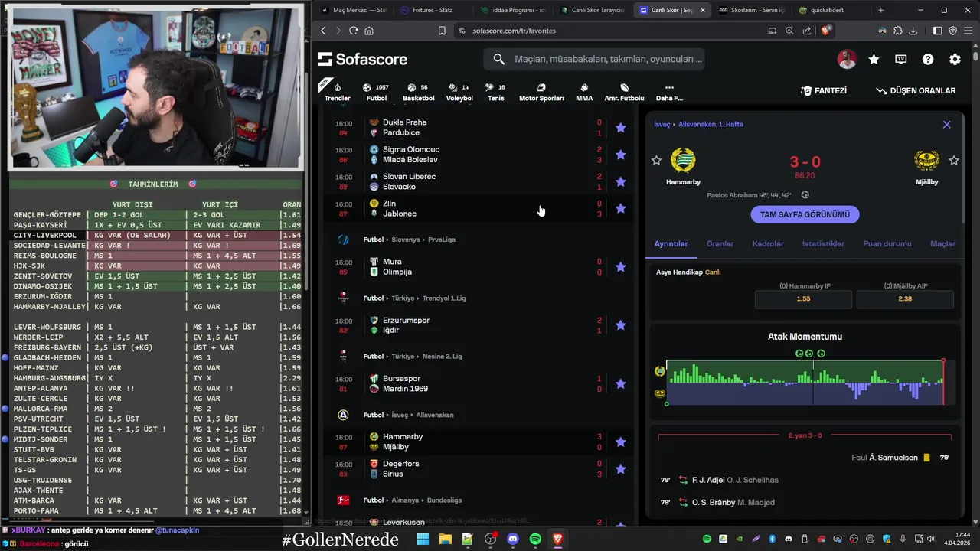Toggle favorite star for Slovan Liberec match
The width and height of the screenshot is (980, 551).
(621, 181)
